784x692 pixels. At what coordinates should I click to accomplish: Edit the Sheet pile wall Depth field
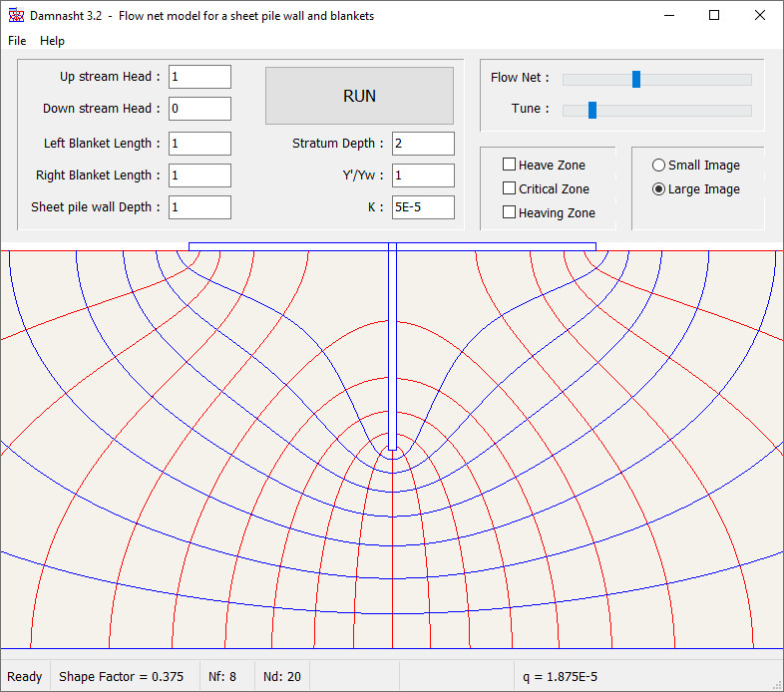coord(199,207)
